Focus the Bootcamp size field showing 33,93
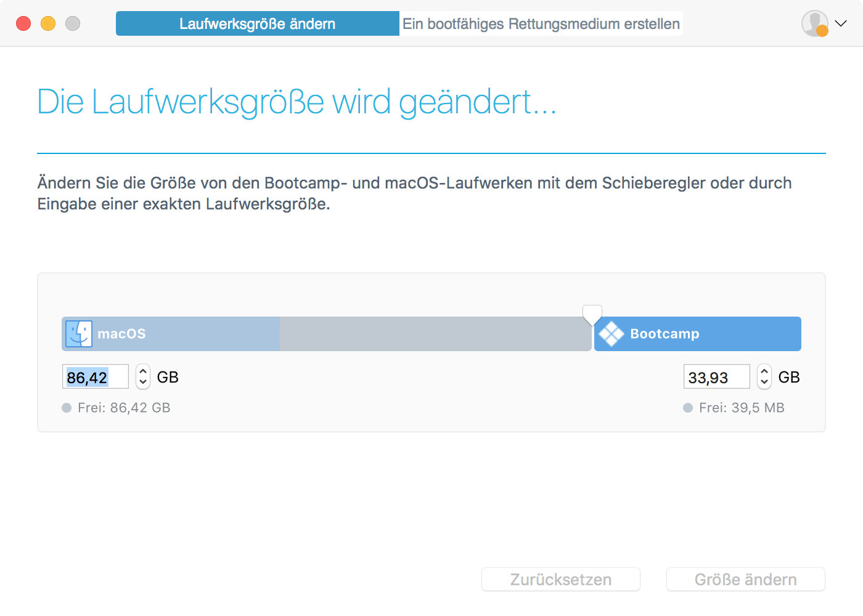The height and width of the screenshot is (616, 863). (x=716, y=377)
